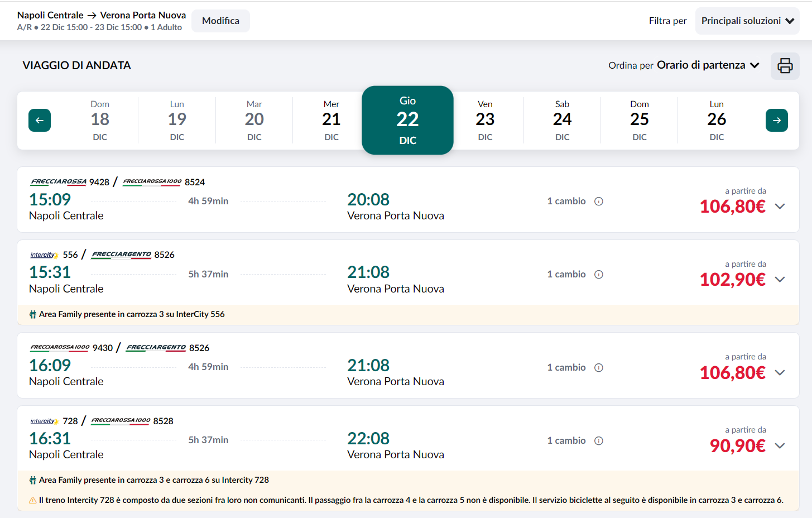This screenshot has height=518, width=812.
Task: Select Lun 26 Dic date tab
Action: [x=717, y=121]
